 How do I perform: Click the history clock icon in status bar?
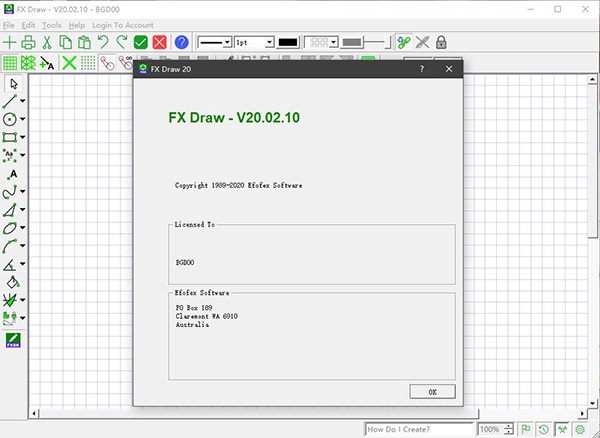coord(544,429)
